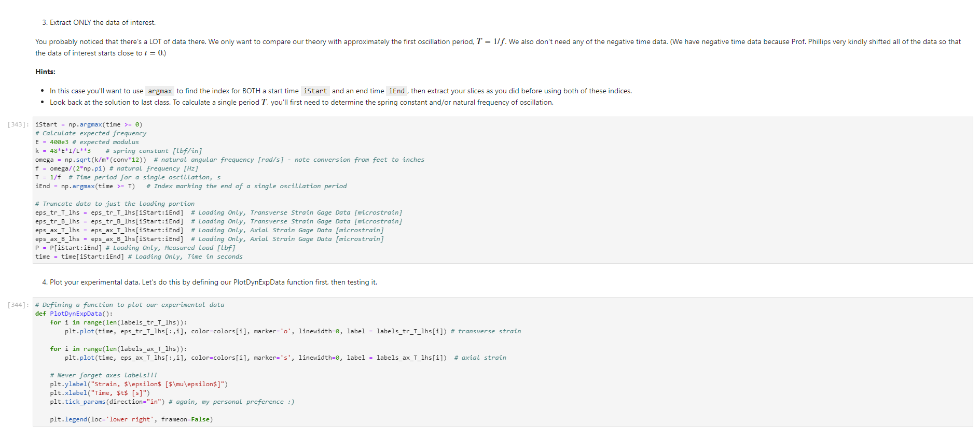Click the bold 'Hints:' label
This screenshot has height=439, width=980.
click(45, 72)
